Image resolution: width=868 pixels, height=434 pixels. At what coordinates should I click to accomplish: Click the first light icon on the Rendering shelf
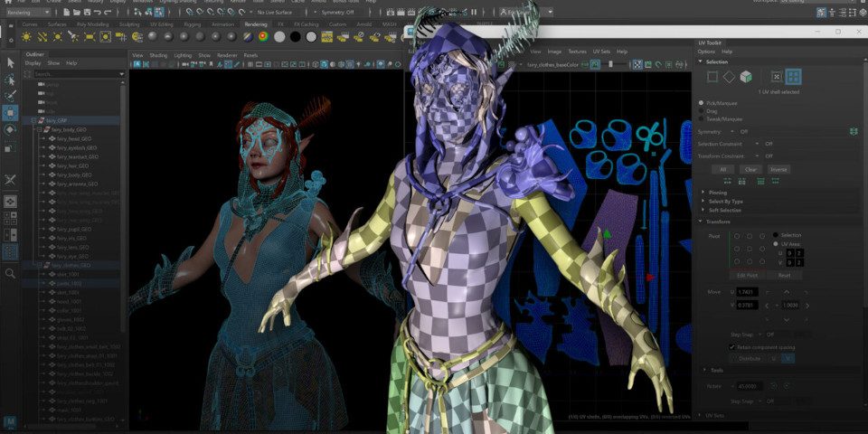pos(26,37)
